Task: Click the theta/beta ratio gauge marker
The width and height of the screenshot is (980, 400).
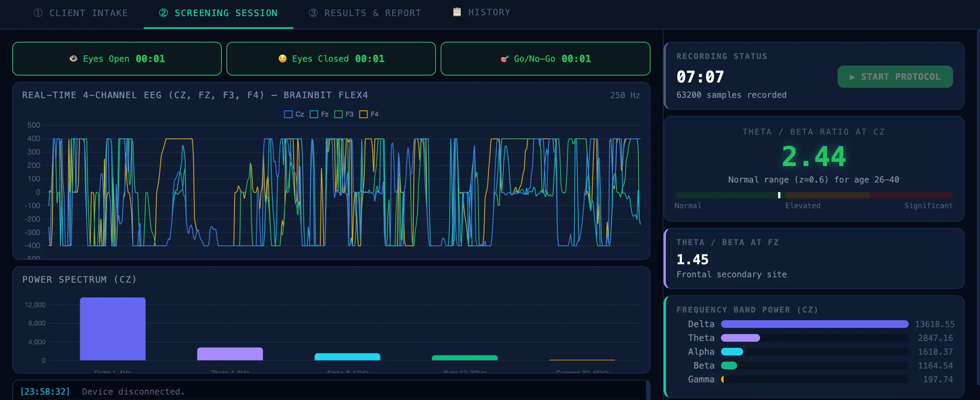Action: (x=779, y=195)
